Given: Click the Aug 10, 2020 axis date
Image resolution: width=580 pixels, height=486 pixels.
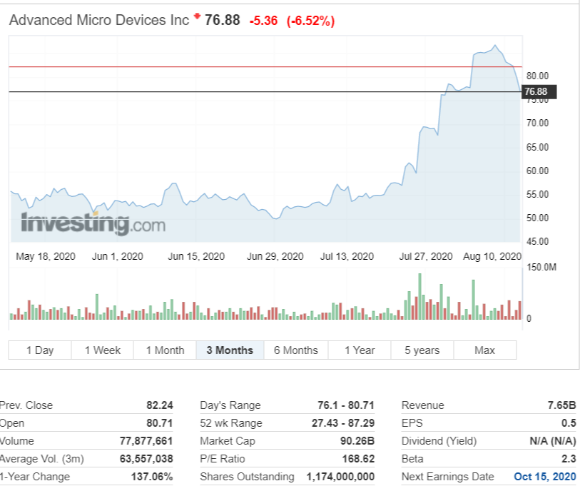Looking at the screenshot, I should pyautogui.click(x=492, y=256).
